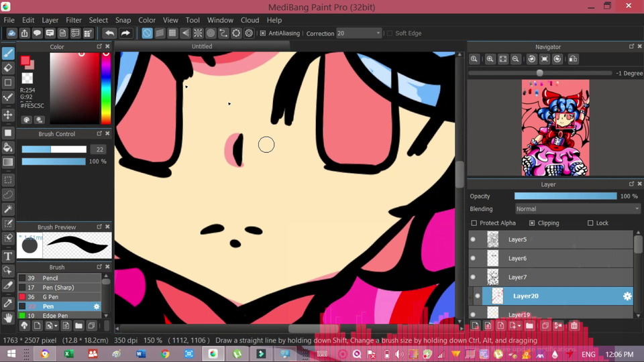The height and width of the screenshot is (362, 644).
Task: Select the Lasso selection tool
Action: [x=8, y=194]
